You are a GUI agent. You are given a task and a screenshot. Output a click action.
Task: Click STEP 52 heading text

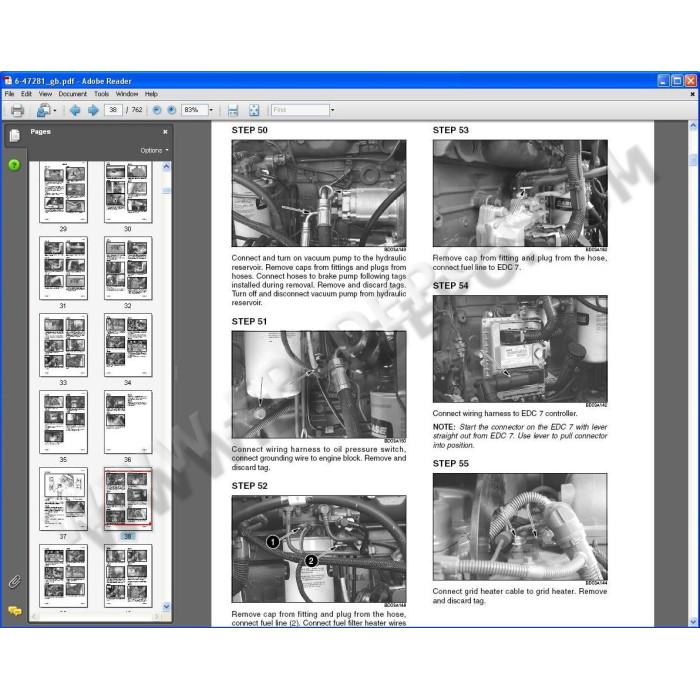pos(250,486)
